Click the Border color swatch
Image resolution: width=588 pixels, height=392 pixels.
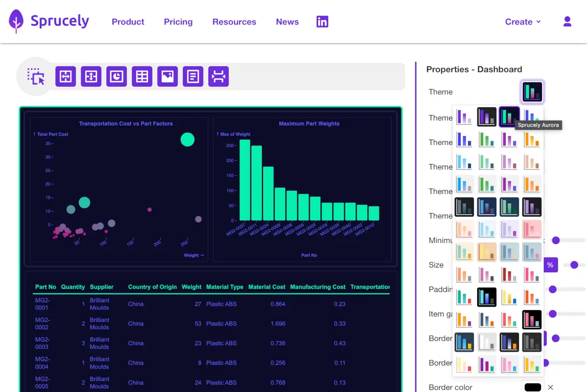point(532,387)
